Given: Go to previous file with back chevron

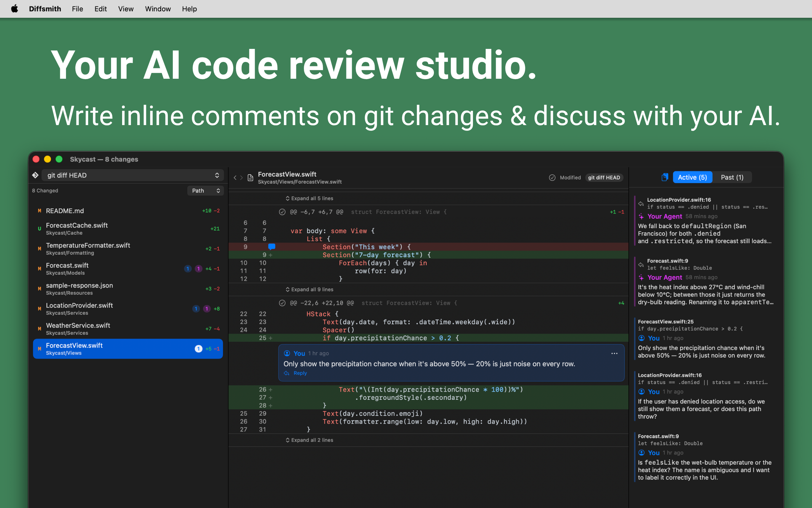Looking at the screenshot, I should pyautogui.click(x=235, y=177).
